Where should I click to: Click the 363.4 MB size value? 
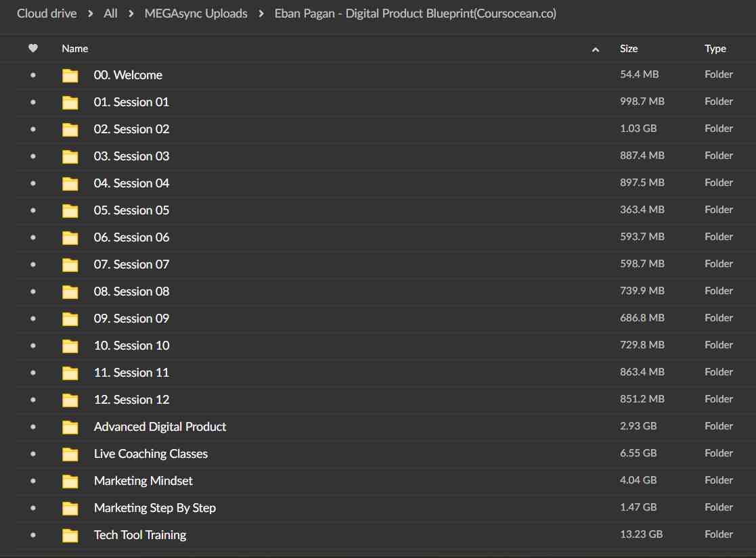click(x=642, y=210)
